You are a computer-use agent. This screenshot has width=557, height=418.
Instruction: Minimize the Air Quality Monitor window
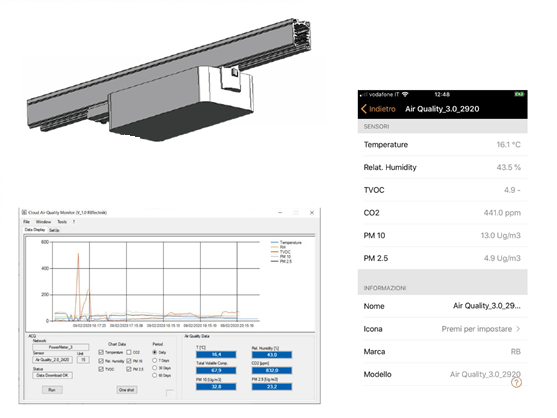280,212
